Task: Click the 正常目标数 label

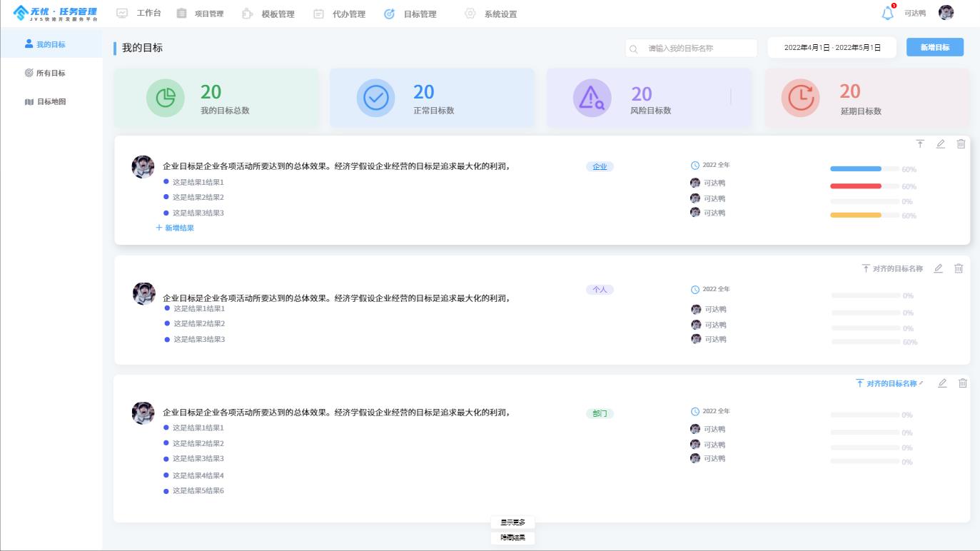Action: [x=433, y=111]
